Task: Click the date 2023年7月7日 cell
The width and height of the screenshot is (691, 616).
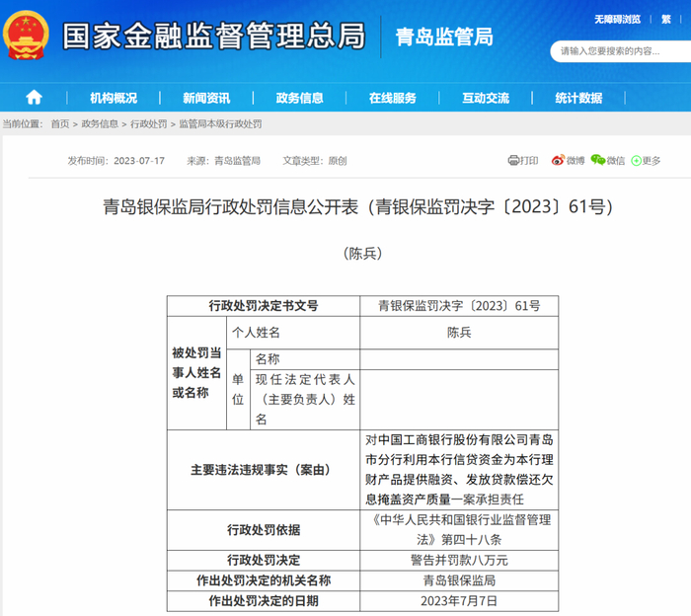Action: tap(459, 601)
